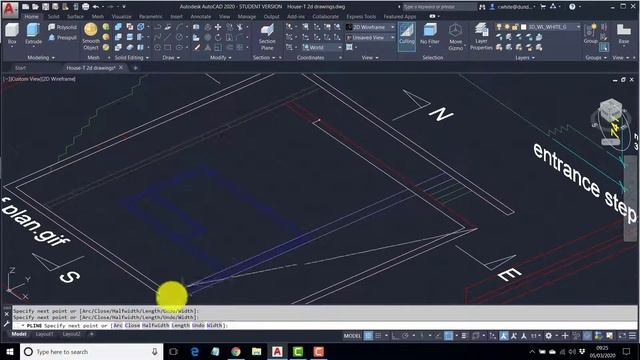This screenshot has height=360, width=640.
Task: Click the MODEL space button in status bar
Action: click(352, 336)
